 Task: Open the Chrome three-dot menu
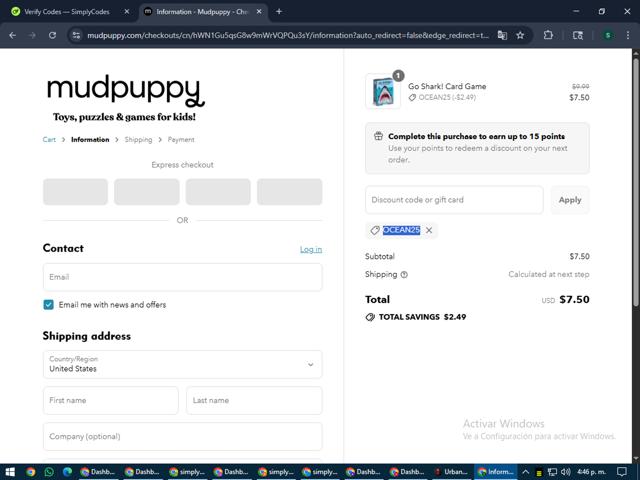point(628,36)
